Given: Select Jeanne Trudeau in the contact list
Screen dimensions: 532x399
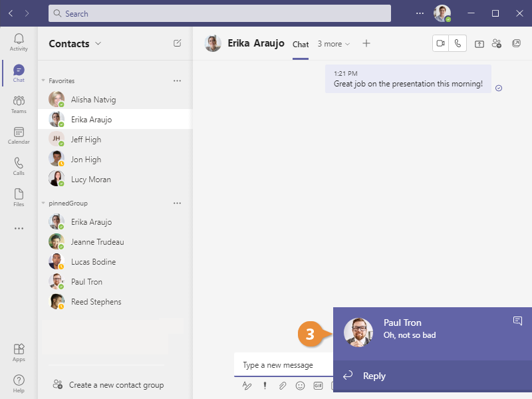Looking at the screenshot, I should tap(97, 242).
